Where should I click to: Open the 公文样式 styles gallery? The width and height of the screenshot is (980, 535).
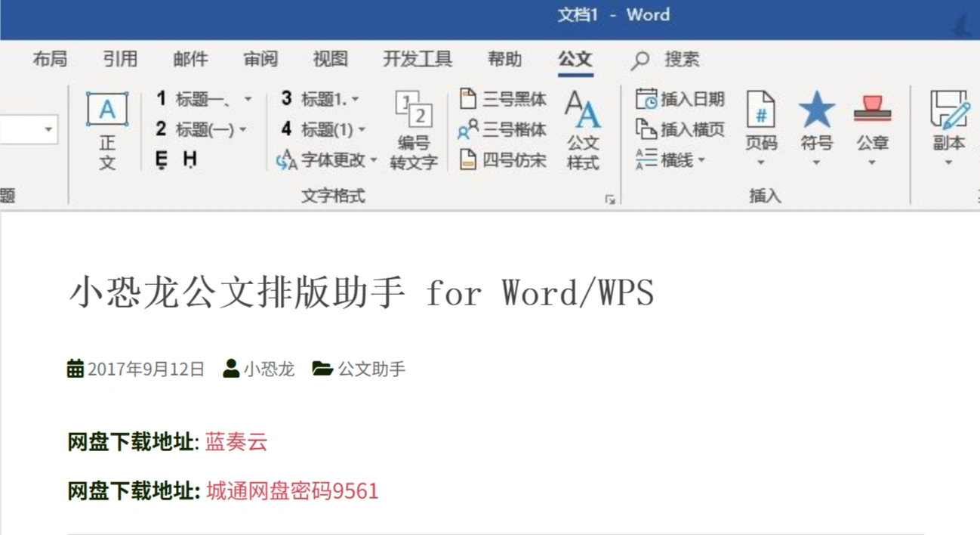(x=582, y=128)
